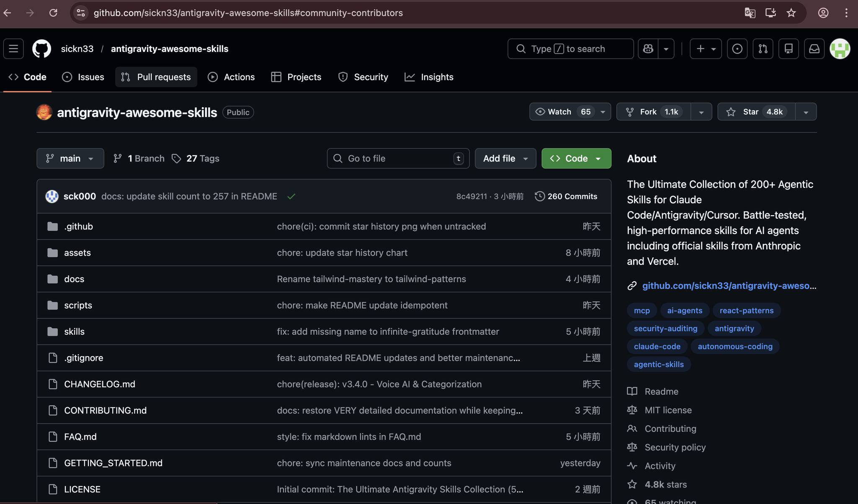Bookmark this page with star icon

coord(791,13)
